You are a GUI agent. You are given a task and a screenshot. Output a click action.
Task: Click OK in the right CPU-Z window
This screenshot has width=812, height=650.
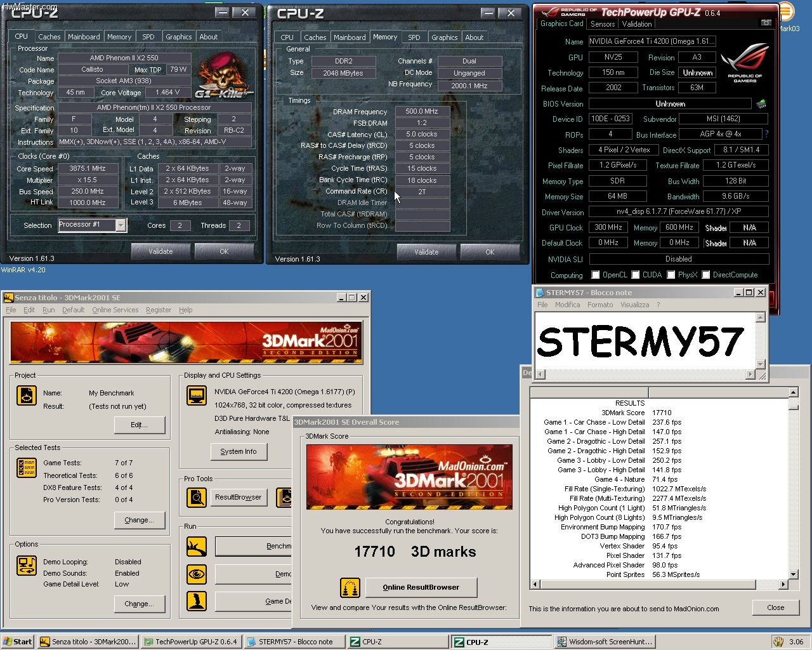tap(490, 252)
